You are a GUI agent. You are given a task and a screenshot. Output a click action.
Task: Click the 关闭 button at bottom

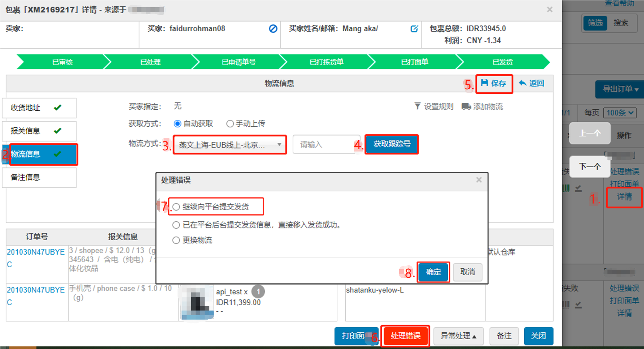(539, 335)
